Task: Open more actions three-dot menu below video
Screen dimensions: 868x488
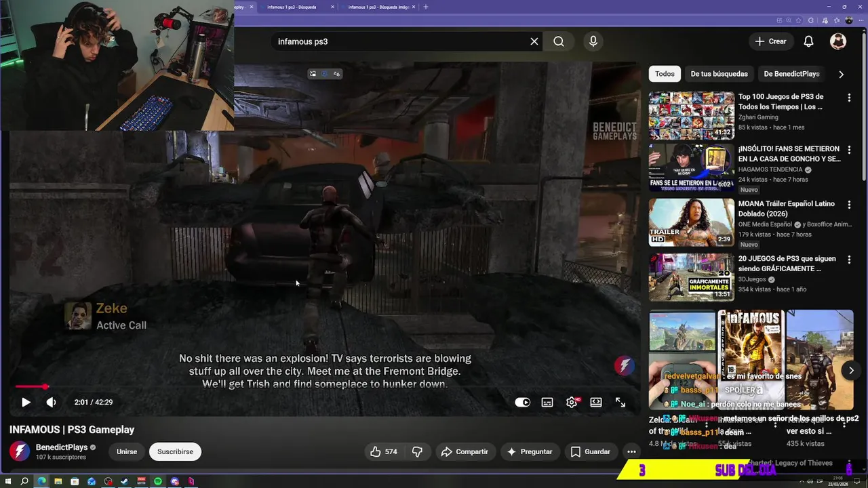Action: [x=631, y=451]
